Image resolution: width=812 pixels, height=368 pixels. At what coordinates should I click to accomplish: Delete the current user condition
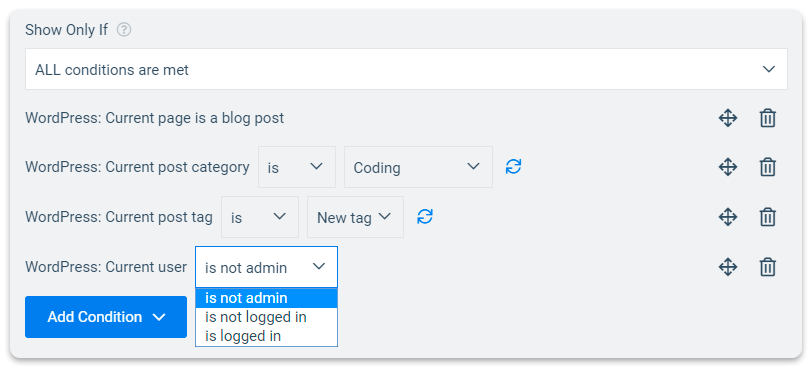[767, 267]
